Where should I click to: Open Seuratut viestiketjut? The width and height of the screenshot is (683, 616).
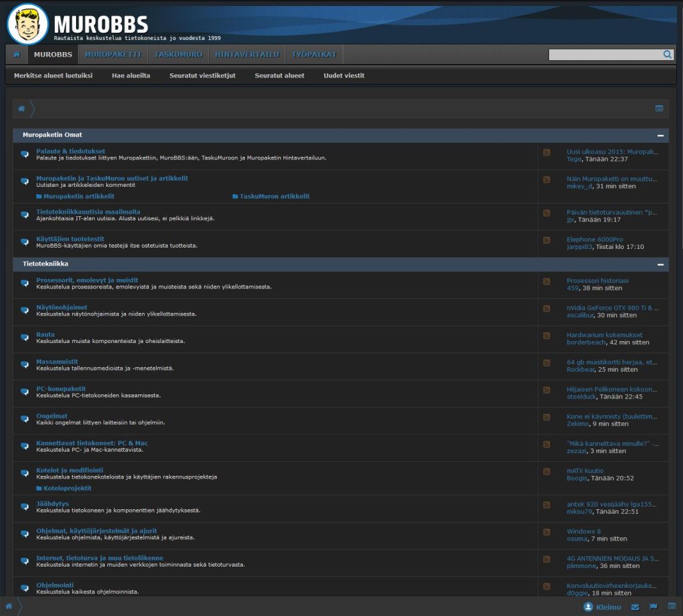pos(203,75)
